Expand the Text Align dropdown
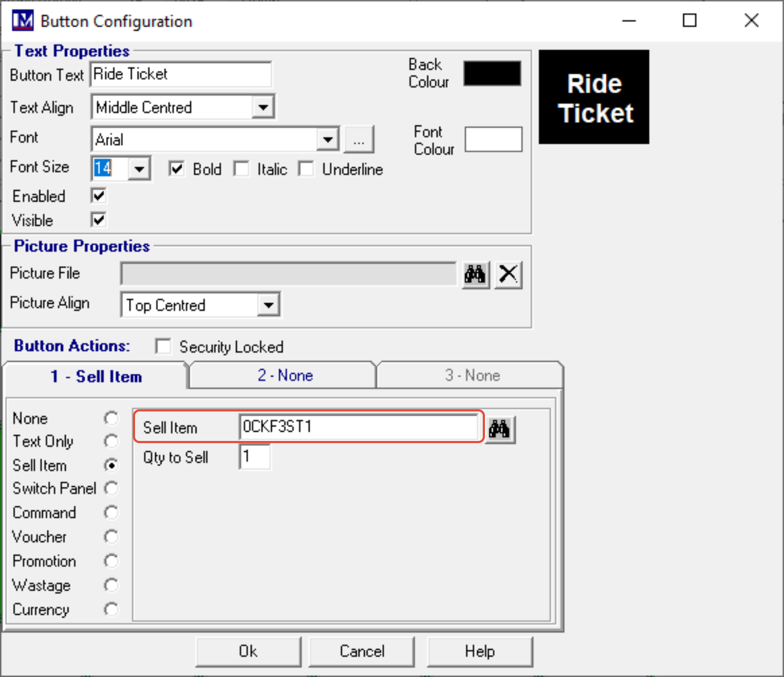The image size is (784, 677). (263, 107)
